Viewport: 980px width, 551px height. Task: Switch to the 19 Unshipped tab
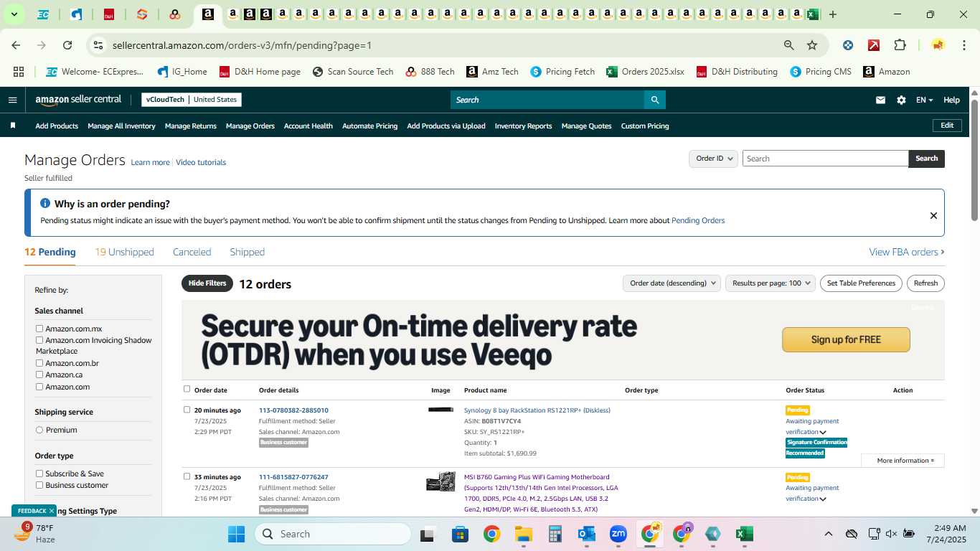pos(124,252)
